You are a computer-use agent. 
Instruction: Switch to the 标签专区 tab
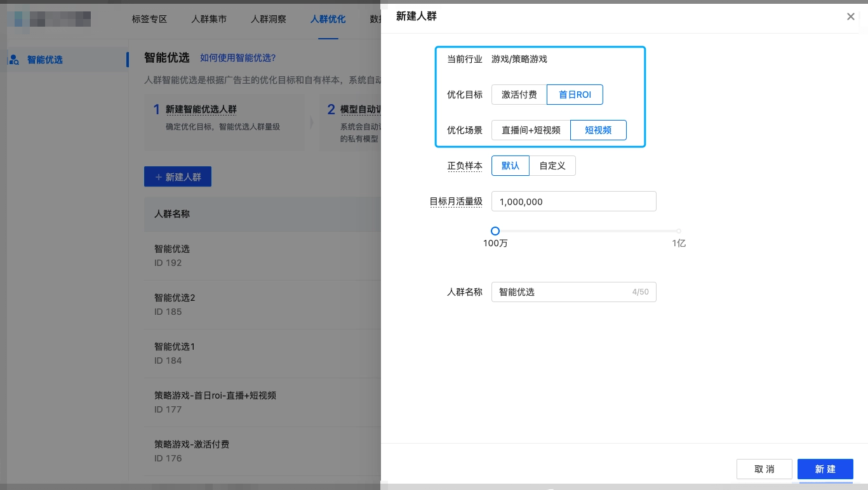(149, 19)
